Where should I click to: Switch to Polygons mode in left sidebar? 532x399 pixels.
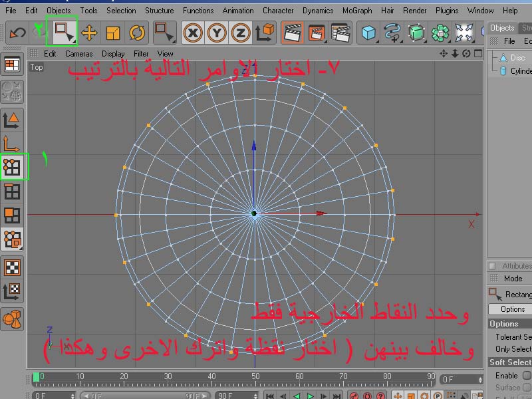click(x=13, y=215)
